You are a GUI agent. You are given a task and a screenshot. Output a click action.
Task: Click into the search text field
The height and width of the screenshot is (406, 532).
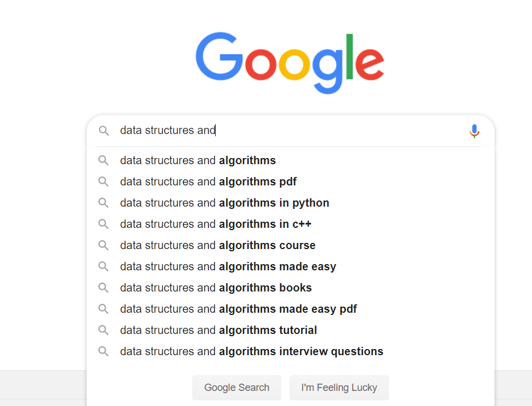point(335,131)
